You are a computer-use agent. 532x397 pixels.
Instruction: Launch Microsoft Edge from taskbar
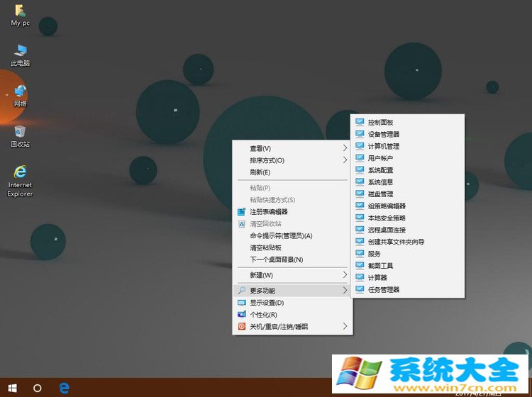click(64, 388)
